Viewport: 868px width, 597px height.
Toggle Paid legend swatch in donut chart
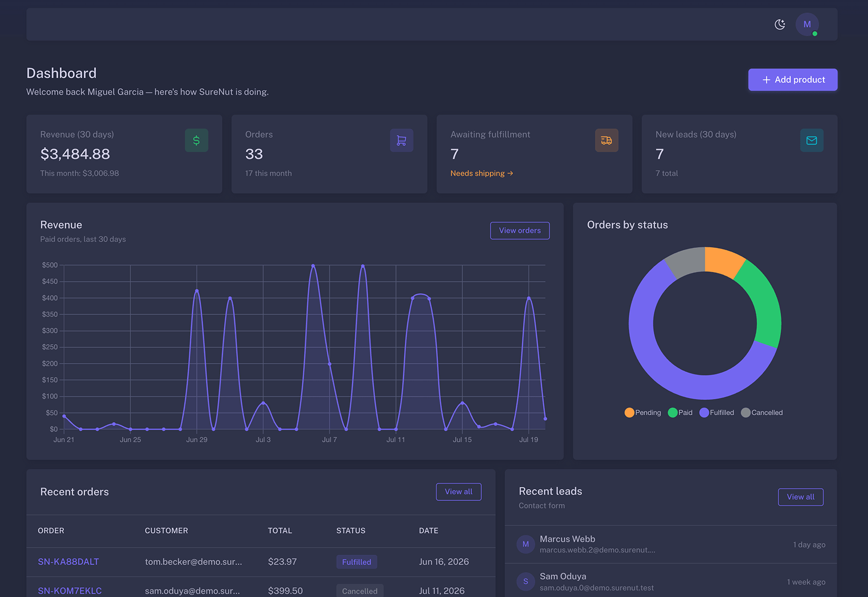coord(673,412)
